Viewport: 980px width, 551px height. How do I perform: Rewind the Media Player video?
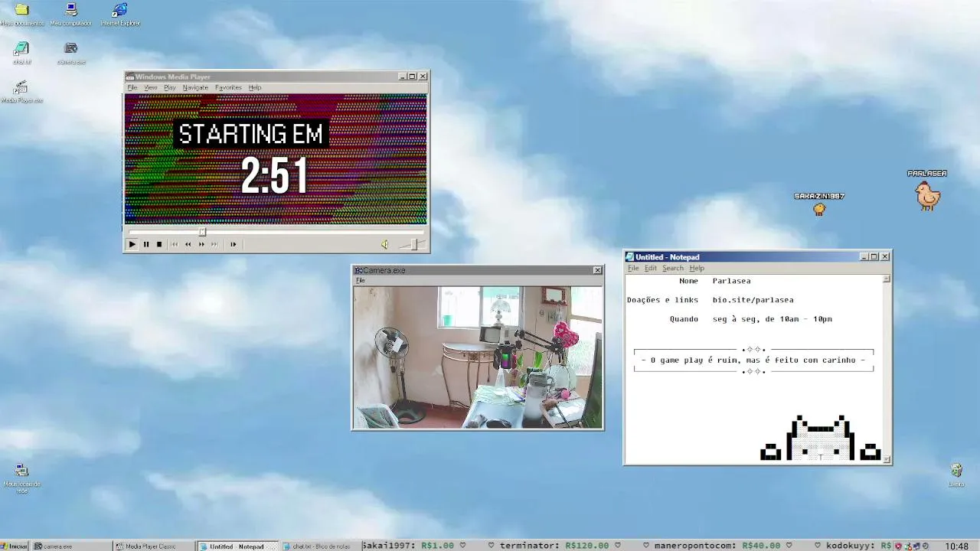(x=188, y=244)
